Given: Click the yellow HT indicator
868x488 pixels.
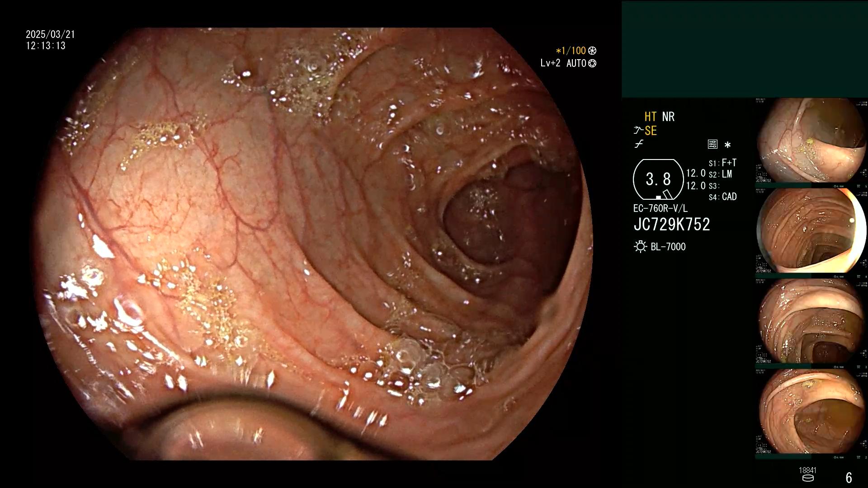Looking at the screenshot, I should click(x=651, y=117).
